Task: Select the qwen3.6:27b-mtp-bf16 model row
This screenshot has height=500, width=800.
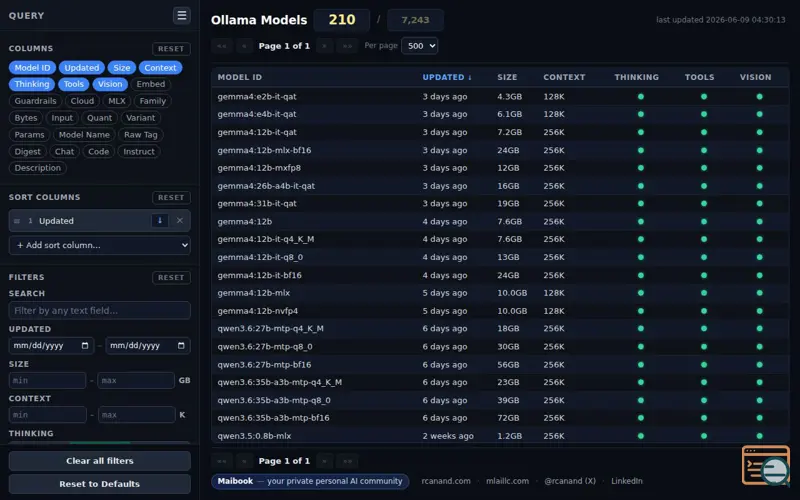Action: [500, 364]
